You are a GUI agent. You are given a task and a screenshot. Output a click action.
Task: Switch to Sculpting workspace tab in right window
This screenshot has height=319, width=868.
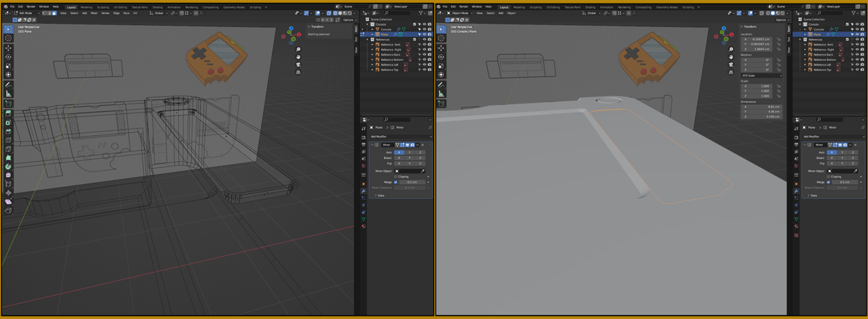[536, 7]
